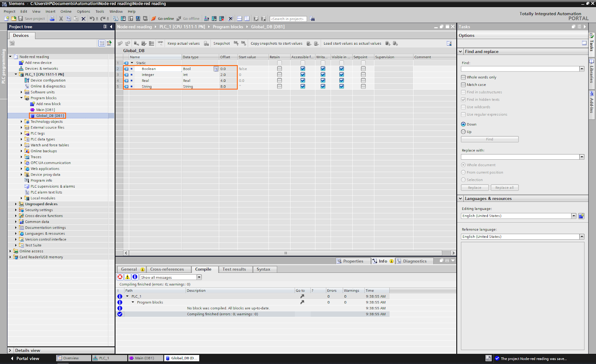
Task: Click the Go online button
Action: coord(163,19)
